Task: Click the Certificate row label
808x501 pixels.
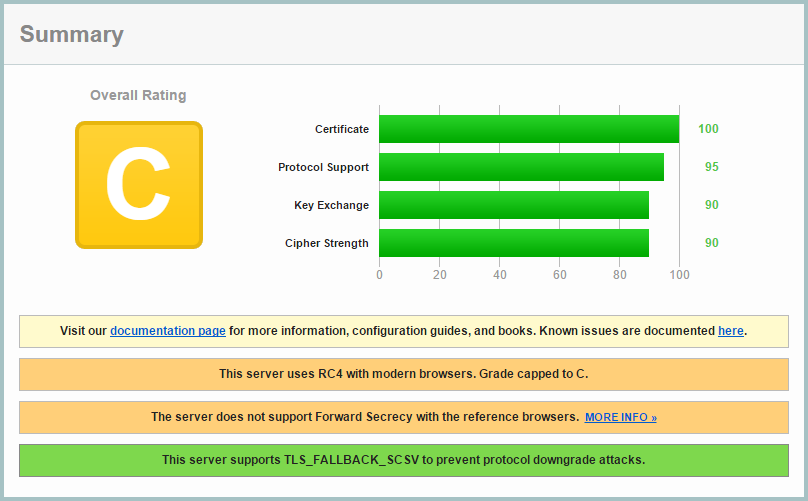Action: click(342, 129)
